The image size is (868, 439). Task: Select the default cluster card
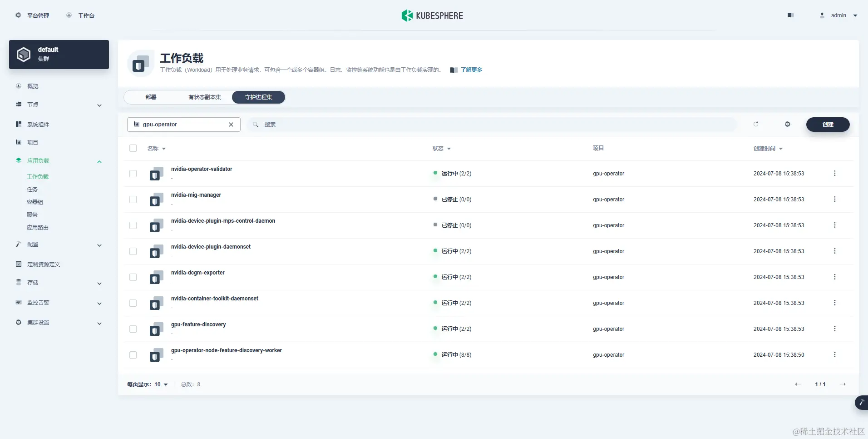[59, 55]
